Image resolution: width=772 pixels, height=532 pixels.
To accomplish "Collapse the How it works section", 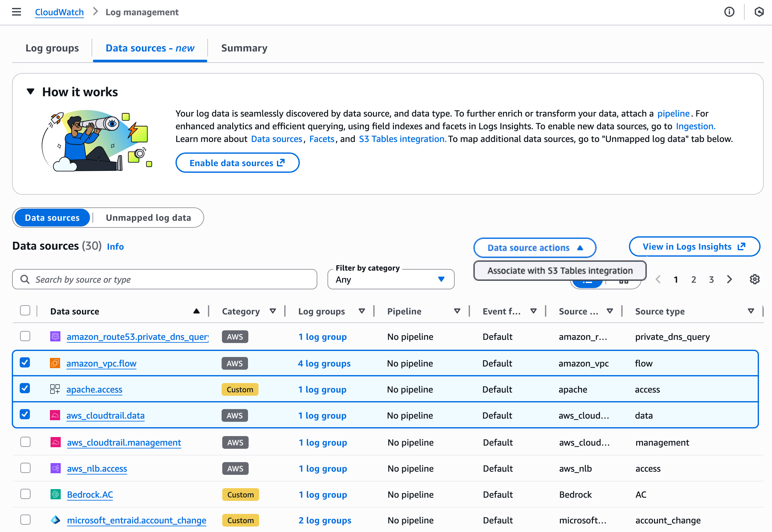I will click(x=31, y=92).
